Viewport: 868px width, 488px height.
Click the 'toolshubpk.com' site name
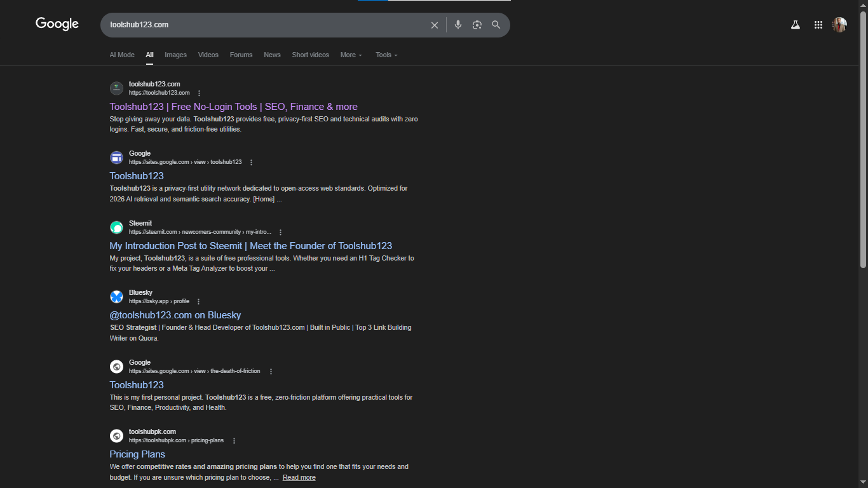(153, 431)
